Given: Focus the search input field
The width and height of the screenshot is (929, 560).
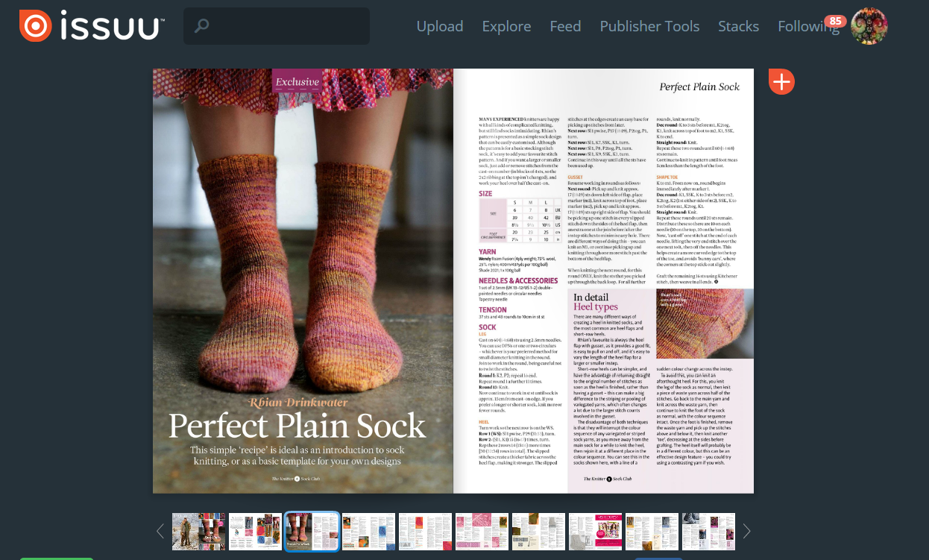Looking at the screenshot, I should [277, 26].
